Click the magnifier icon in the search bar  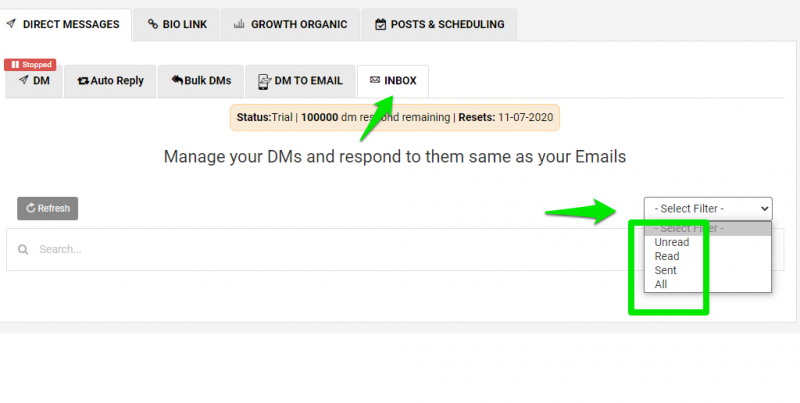coord(23,249)
